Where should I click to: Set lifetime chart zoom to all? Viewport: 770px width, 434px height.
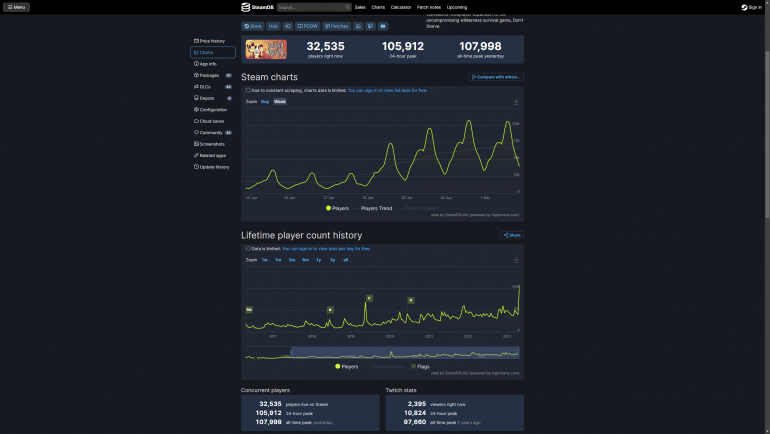point(346,260)
